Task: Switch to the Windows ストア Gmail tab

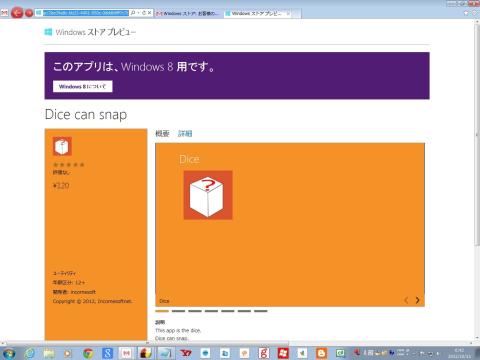Action: (188, 13)
